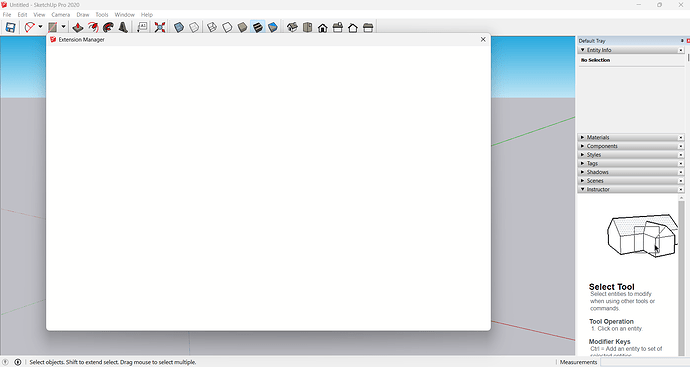Click the Measurements input box
The width and height of the screenshot is (690, 367).
click(644, 362)
